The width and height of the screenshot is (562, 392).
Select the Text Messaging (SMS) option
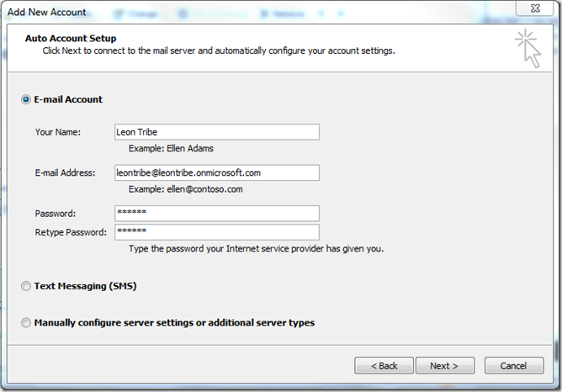(26, 286)
